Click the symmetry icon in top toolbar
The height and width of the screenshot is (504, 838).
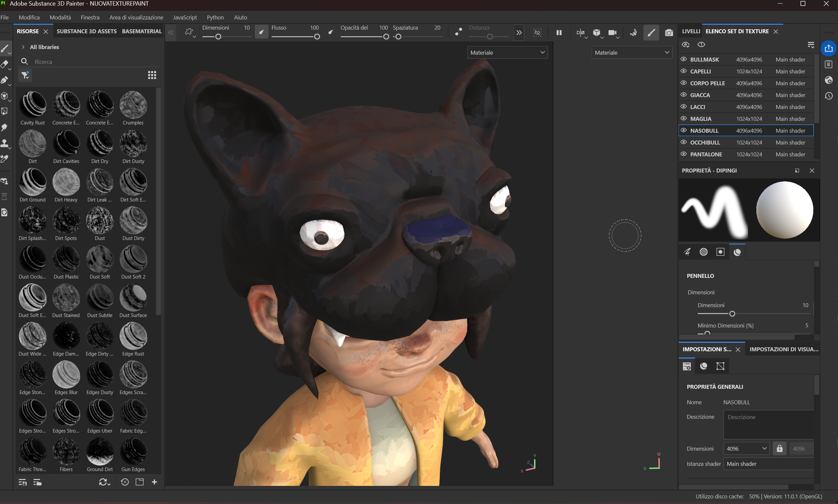pos(580,33)
